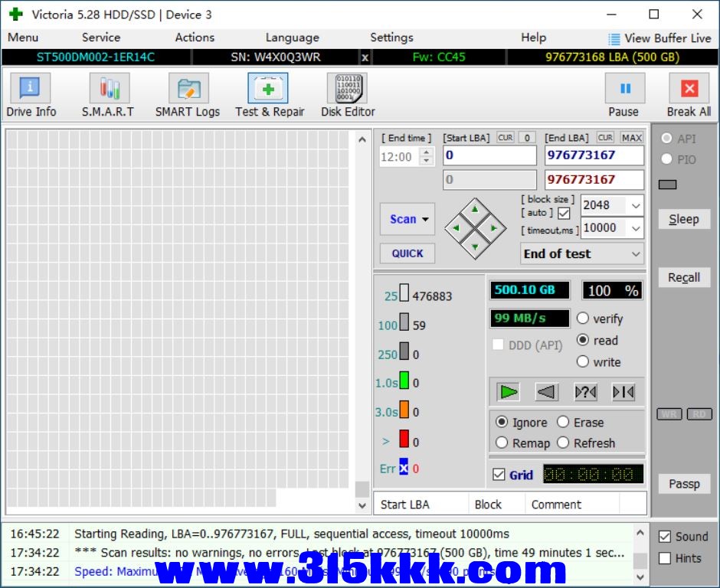This screenshot has width=720, height=588.
Task: Toggle the Sound checkbox
Action: click(664, 537)
